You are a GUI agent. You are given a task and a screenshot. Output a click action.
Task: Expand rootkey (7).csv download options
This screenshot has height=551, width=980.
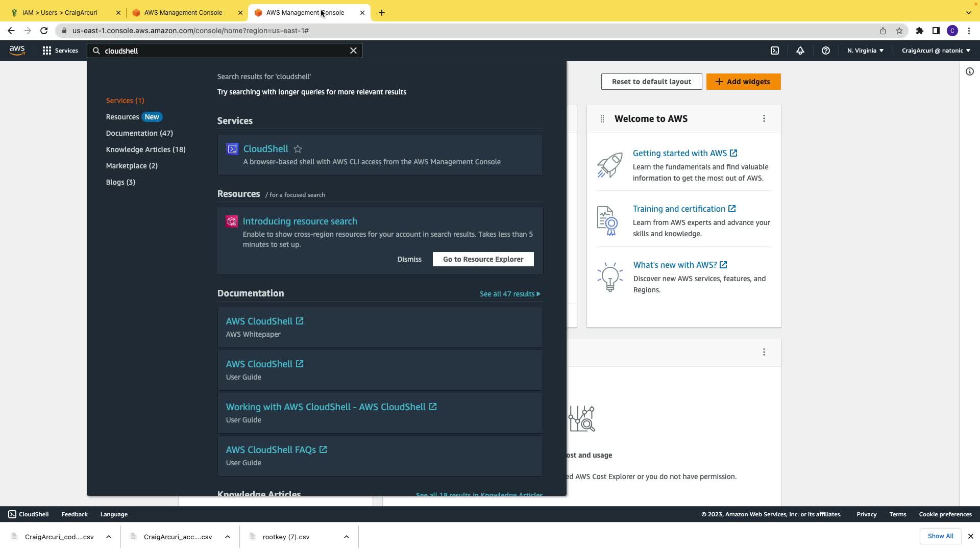point(346,537)
